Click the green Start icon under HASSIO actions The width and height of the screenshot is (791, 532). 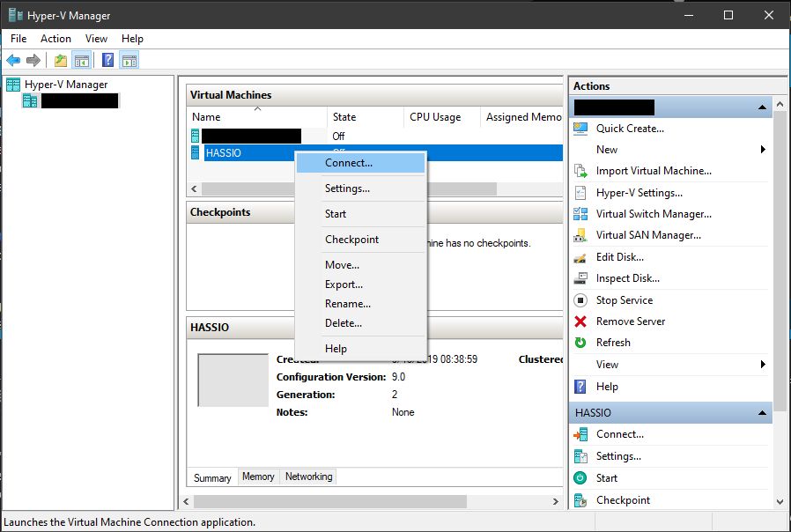[x=580, y=478]
